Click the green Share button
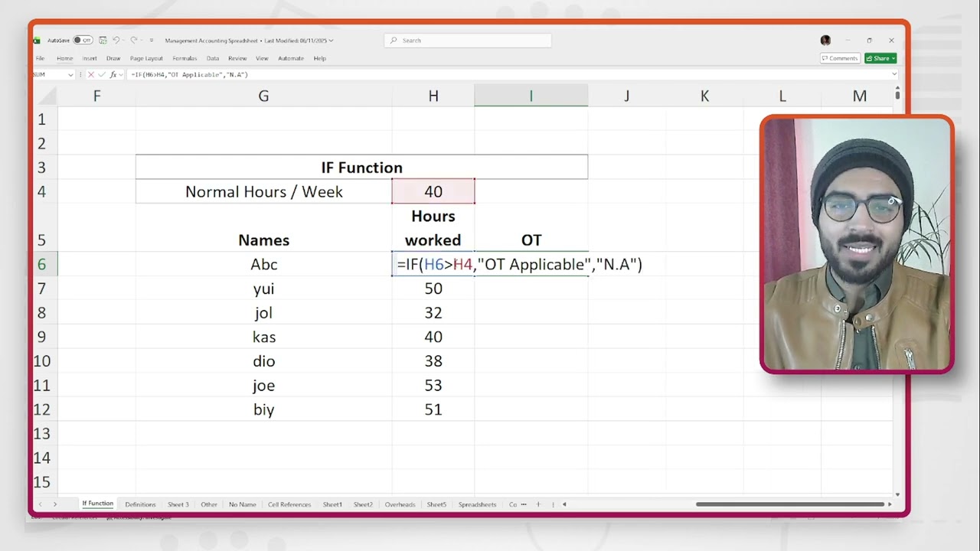Viewport: 980px width, 551px height. pyautogui.click(x=880, y=58)
